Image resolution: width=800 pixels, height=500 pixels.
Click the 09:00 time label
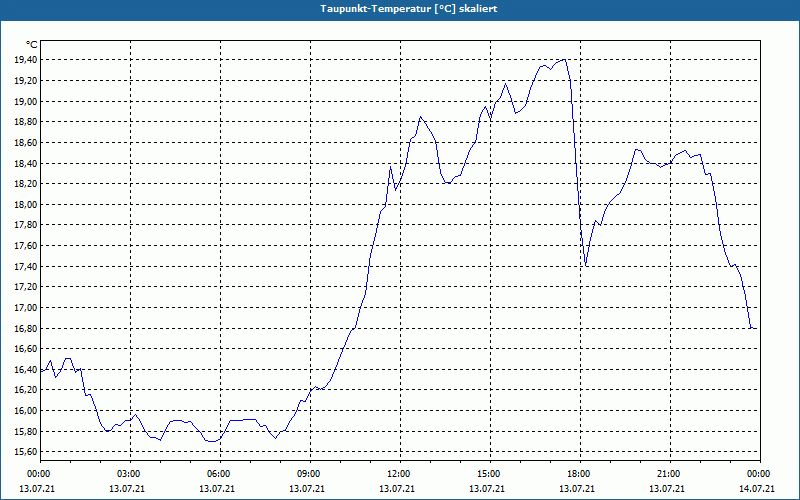pyautogui.click(x=310, y=474)
